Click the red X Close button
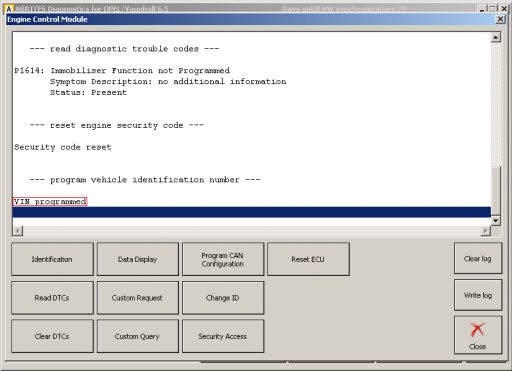The image size is (512, 371). [478, 335]
